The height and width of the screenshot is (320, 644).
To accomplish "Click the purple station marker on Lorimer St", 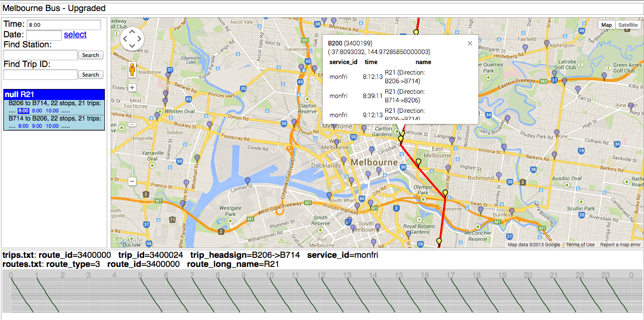I will (x=247, y=180).
